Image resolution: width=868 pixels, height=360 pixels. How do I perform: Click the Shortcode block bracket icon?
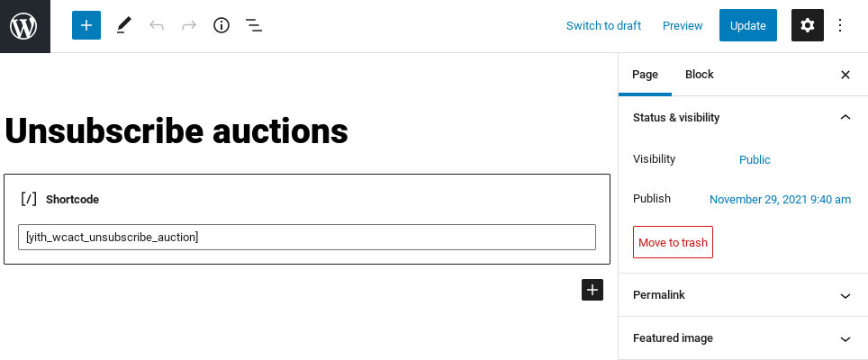pos(29,199)
